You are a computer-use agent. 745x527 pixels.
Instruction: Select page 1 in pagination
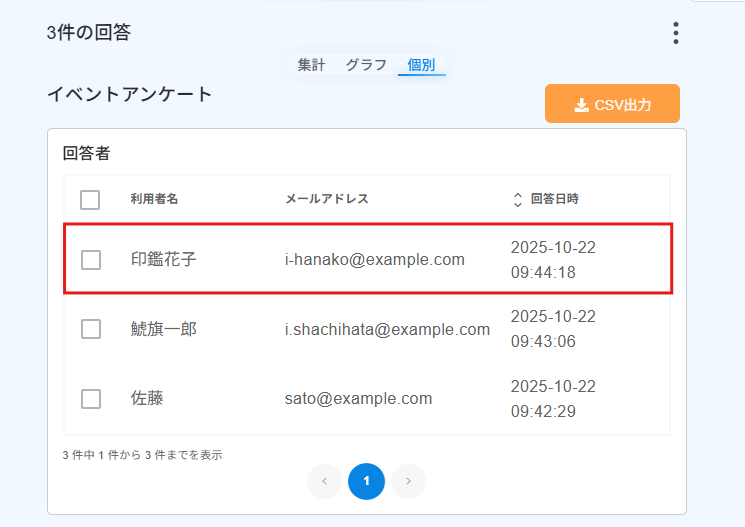point(366,482)
